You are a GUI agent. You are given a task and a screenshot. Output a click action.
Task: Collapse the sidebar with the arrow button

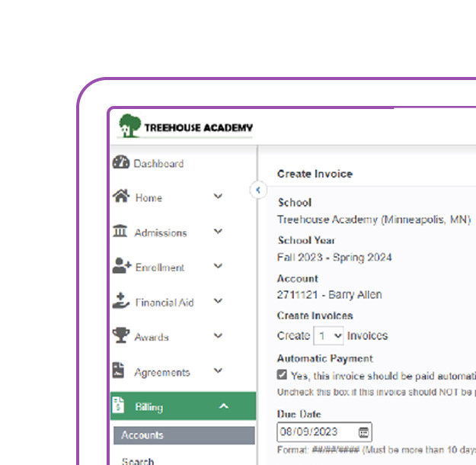coord(258,191)
